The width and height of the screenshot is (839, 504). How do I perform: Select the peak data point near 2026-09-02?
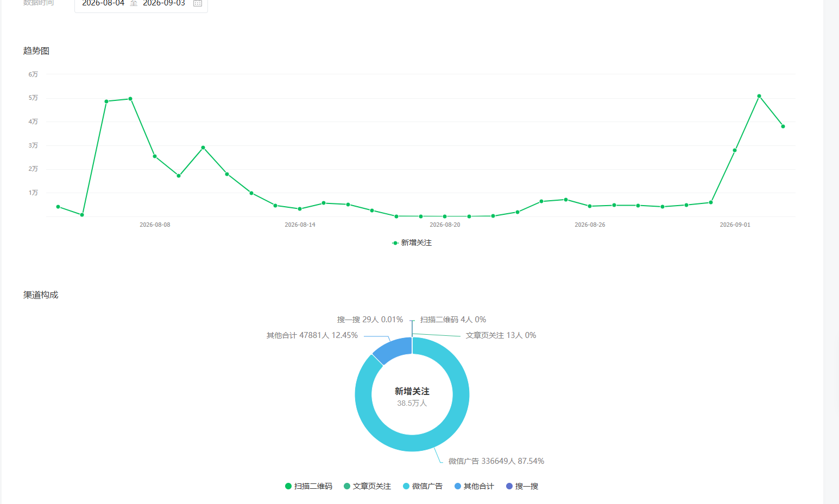coord(759,96)
